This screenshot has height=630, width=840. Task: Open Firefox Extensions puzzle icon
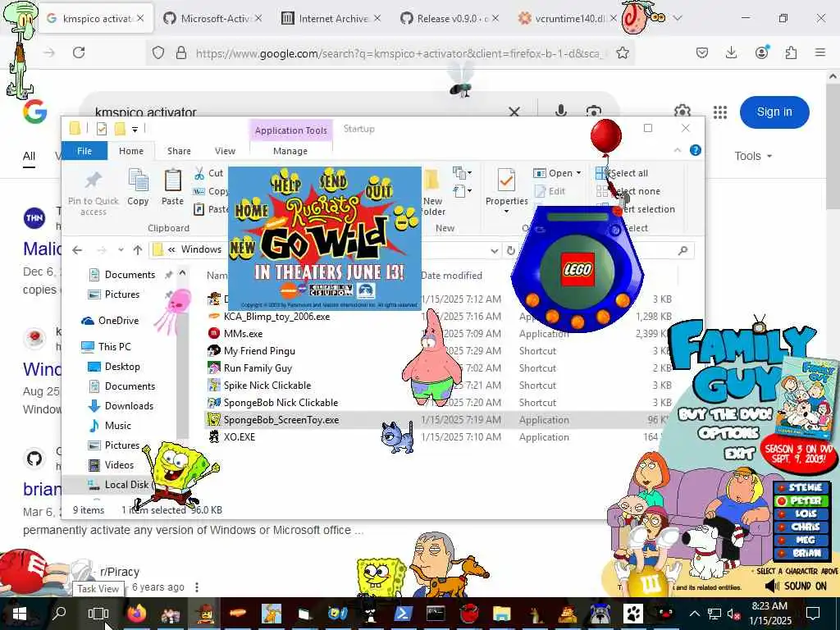pos(791,52)
